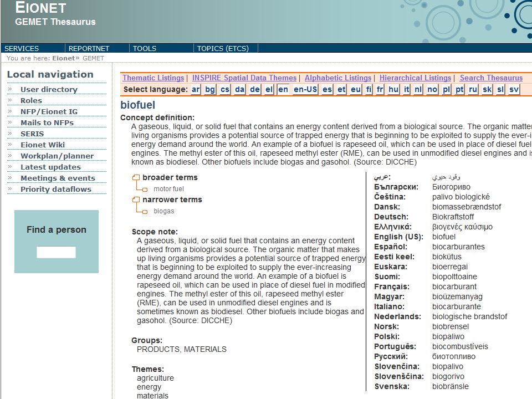Select language pt
Viewport: 532px width, 399px height.
click(459, 90)
